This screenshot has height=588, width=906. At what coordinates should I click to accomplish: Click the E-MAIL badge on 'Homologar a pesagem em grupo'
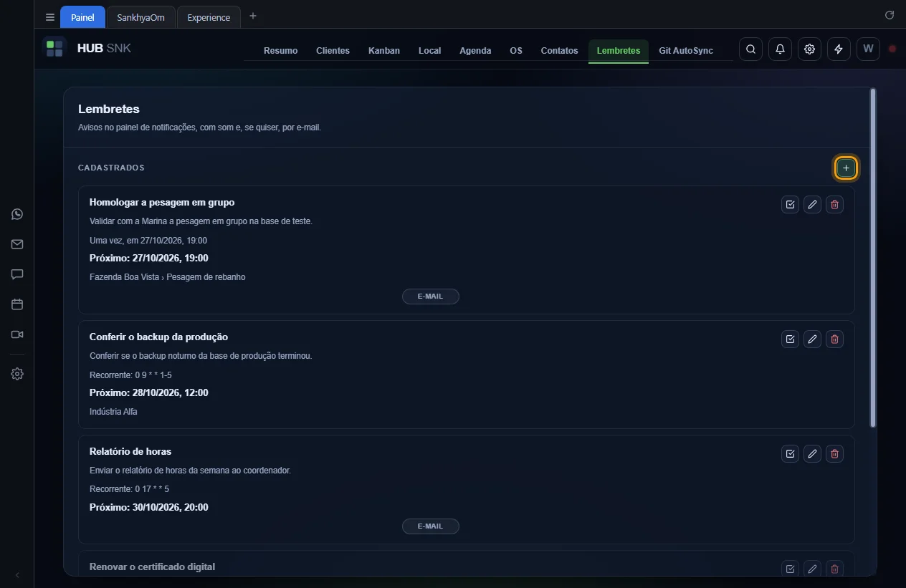click(x=430, y=297)
